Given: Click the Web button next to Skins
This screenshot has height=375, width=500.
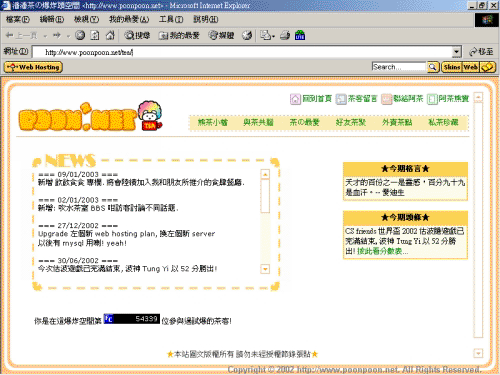Looking at the screenshot, I should tap(470, 67).
